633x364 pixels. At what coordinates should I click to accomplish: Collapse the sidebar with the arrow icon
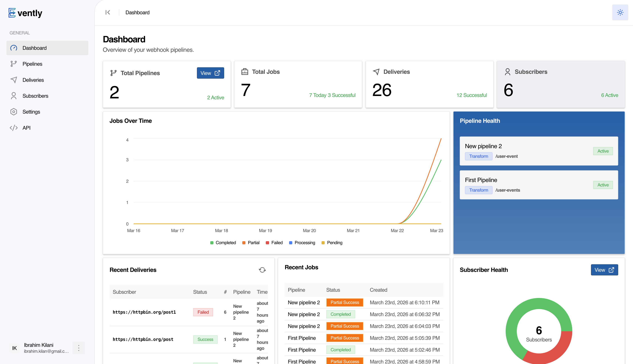tap(108, 13)
